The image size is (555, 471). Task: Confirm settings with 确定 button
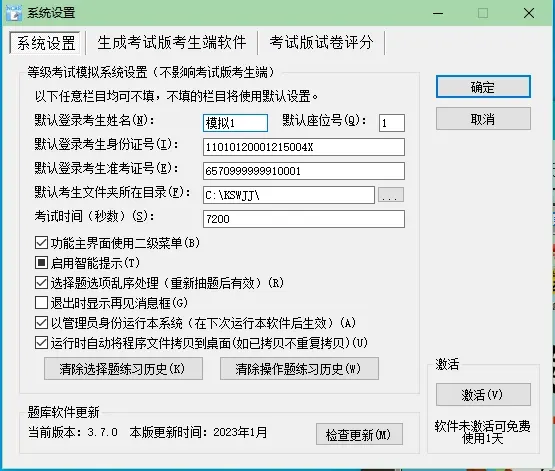click(483, 87)
